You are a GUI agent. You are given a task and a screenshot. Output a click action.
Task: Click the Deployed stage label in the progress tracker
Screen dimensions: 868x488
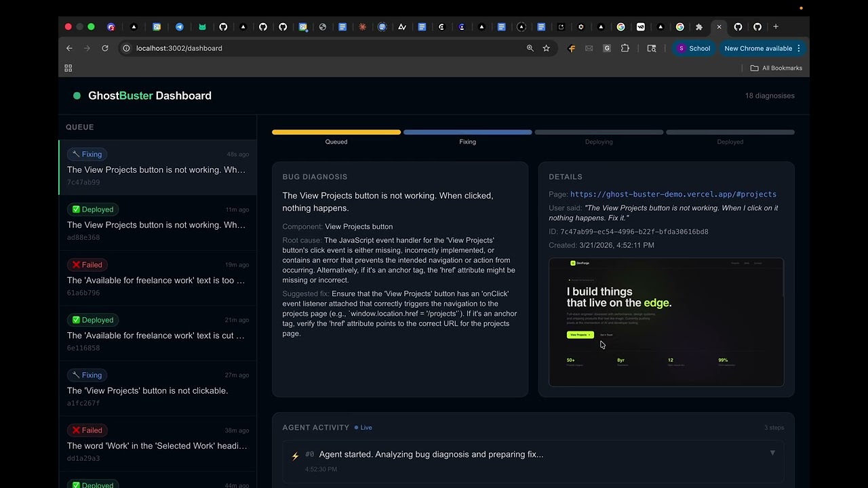tap(730, 142)
